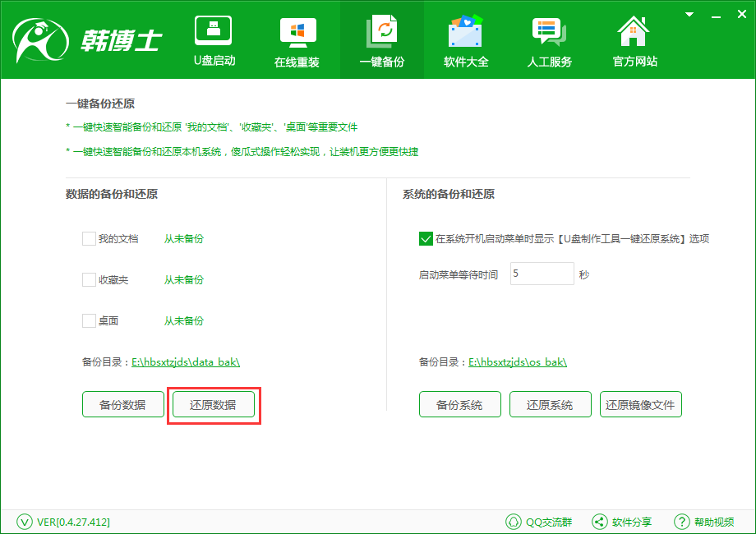Switch to the 一键备份 tab
The image size is (756, 534).
point(381,39)
